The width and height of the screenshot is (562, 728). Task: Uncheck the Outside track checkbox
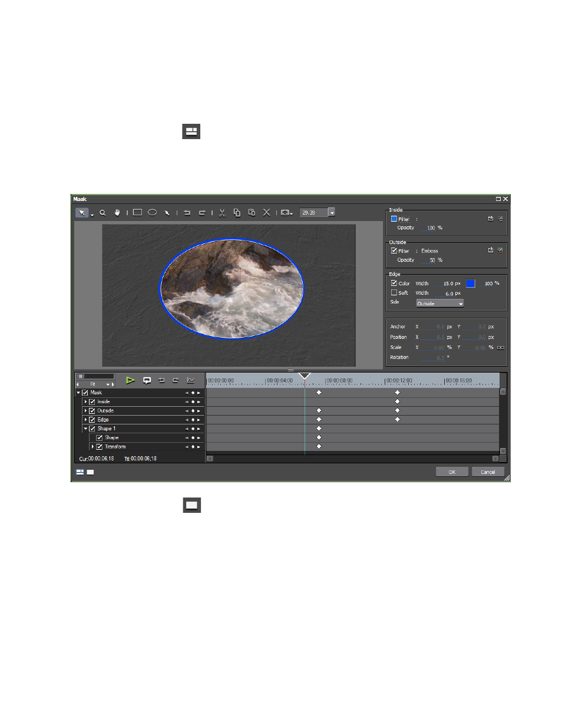(92, 411)
